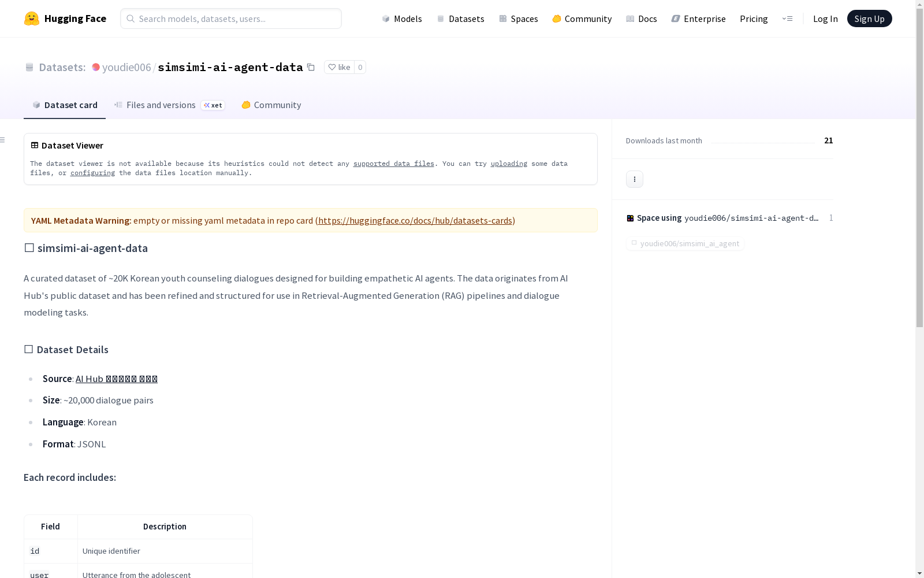The image size is (924, 578).
Task: Click the Datasets icon in navbar
Action: (x=441, y=18)
